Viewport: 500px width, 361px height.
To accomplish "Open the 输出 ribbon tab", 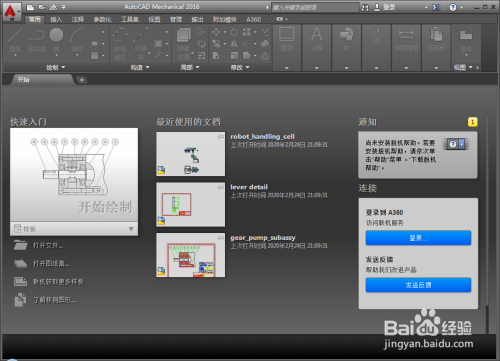I will (197, 19).
